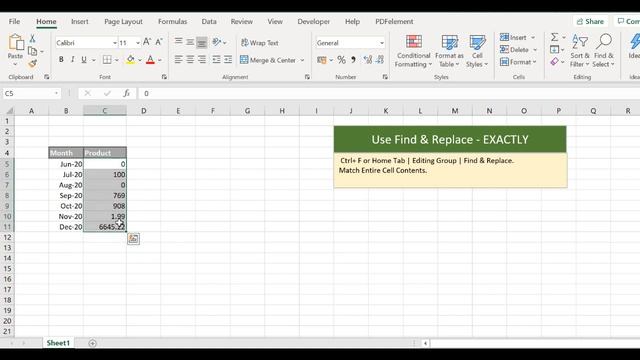Viewport: 640px width, 360px height.
Task: Decrease font size with smaller A icon
Action: click(159, 42)
